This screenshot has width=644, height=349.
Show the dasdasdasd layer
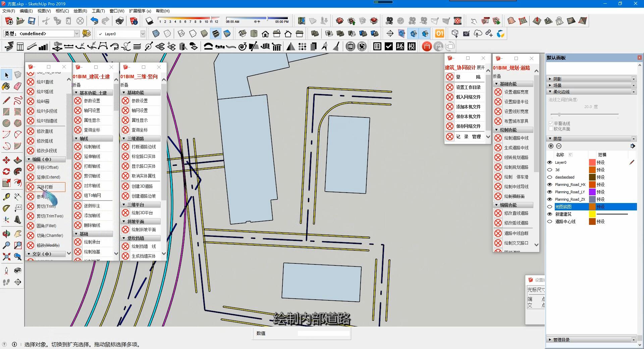point(550,177)
